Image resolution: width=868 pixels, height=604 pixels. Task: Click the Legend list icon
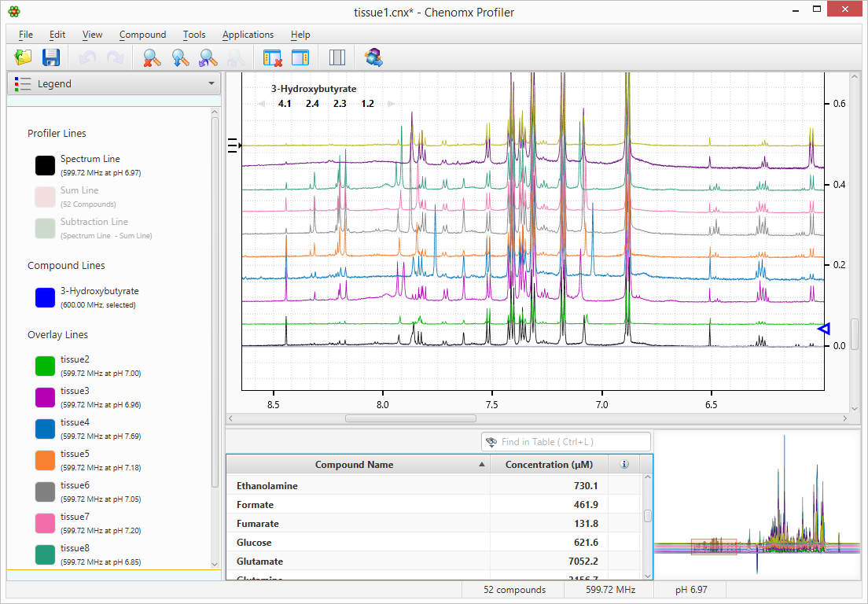(23, 83)
